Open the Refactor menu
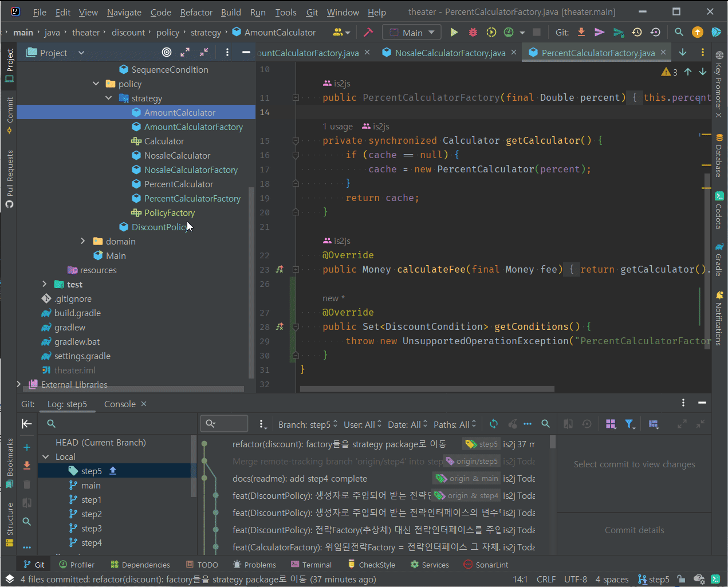Screen dimensions: 728x587 [196, 12]
